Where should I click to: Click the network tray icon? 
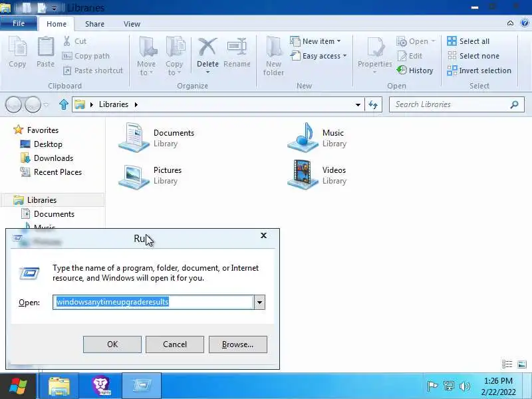coord(448,386)
